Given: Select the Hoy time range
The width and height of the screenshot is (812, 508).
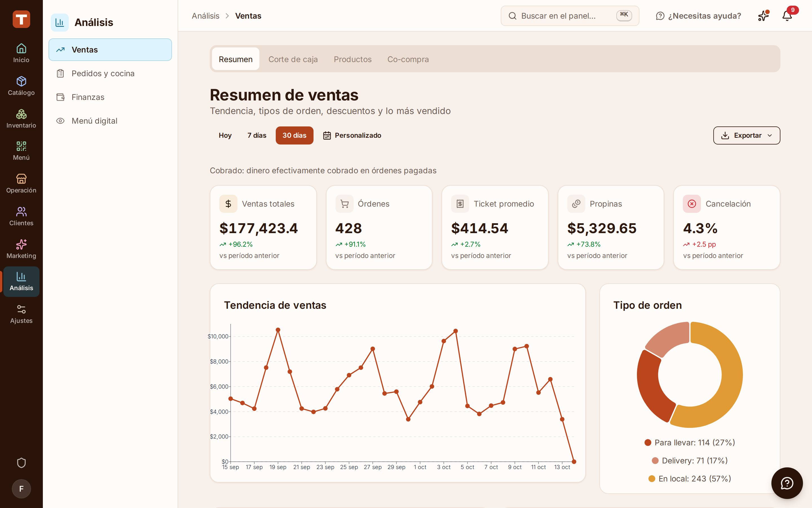Looking at the screenshot, I should pos(225,135).
